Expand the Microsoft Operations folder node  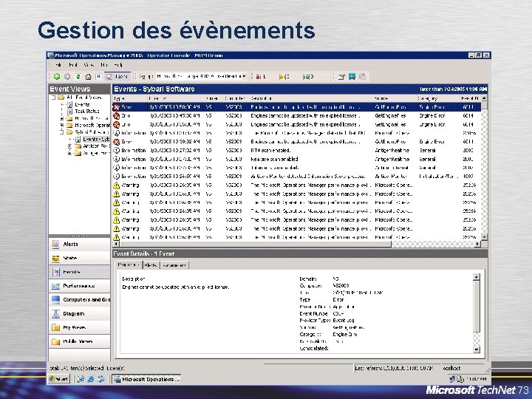coord(62,125)
